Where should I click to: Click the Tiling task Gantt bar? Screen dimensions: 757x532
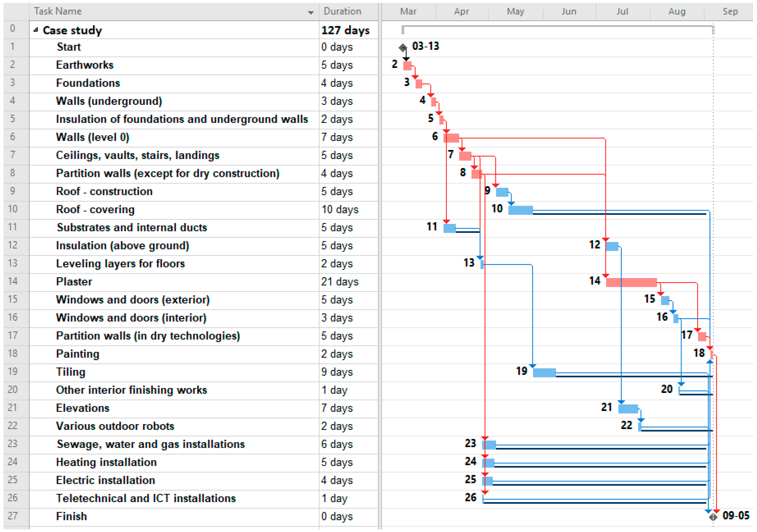click(544, 372)
